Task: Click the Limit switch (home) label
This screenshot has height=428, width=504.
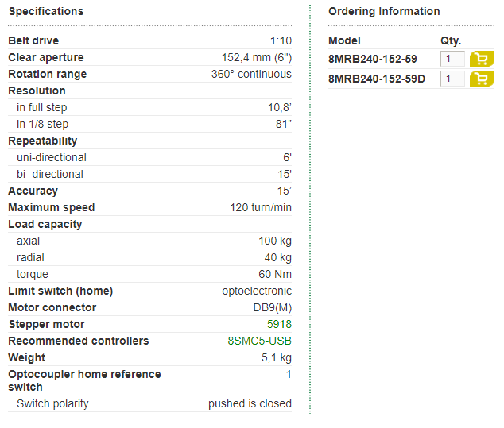Action: point(60,291)
